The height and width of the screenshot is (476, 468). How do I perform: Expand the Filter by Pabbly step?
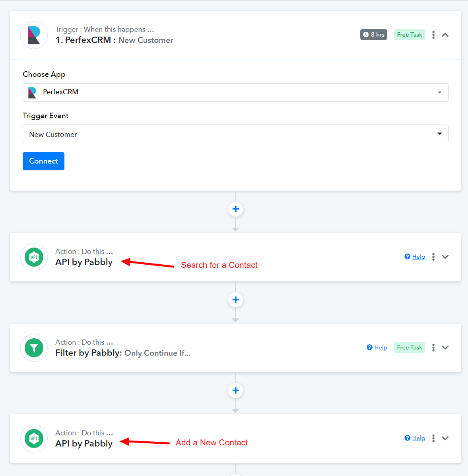[445, 347]
